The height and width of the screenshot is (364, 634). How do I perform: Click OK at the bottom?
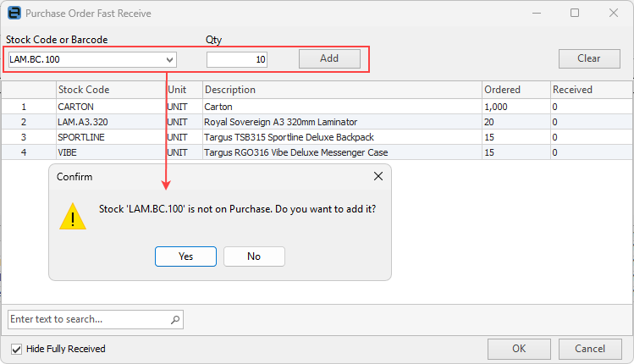(x=519, y=349)
